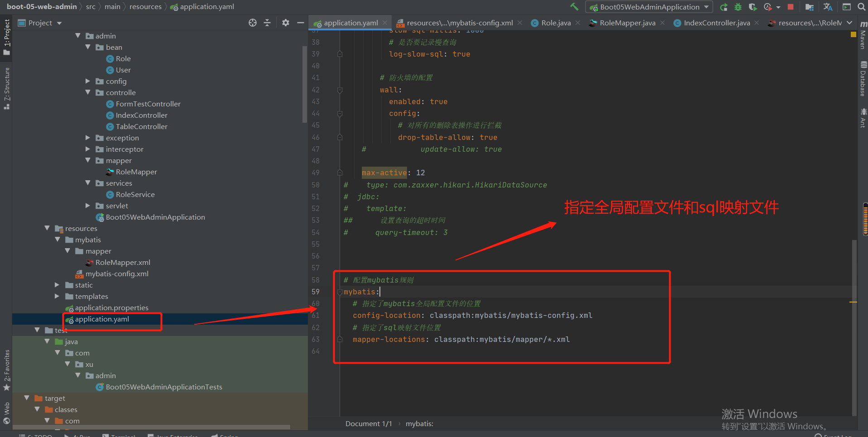Close the Role.java tab

tap(578, 23)
